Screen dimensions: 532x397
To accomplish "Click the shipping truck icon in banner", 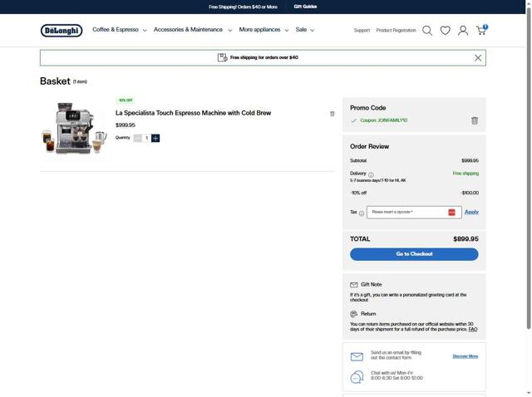I will (x=222, y=57).
